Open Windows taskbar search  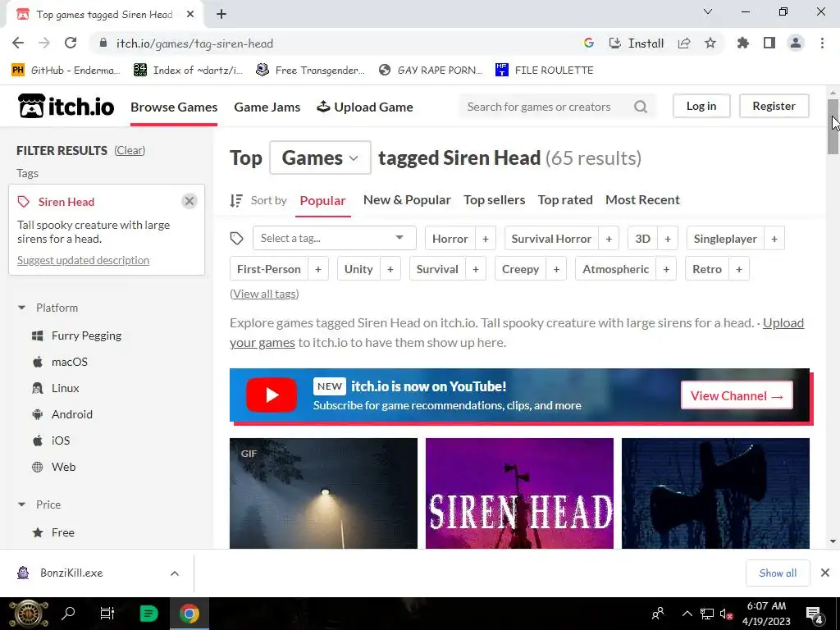[68, 614]
